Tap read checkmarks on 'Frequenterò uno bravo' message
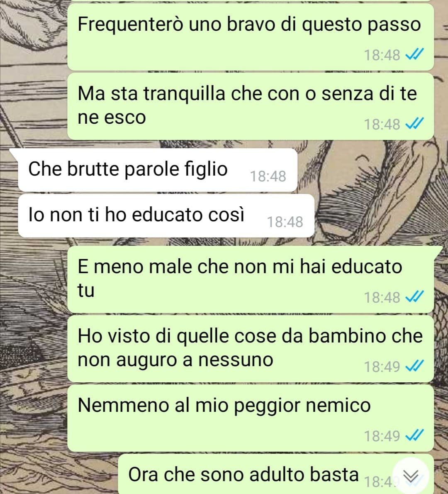This screenshot has width=448, height=494. (x=414, y=55)
